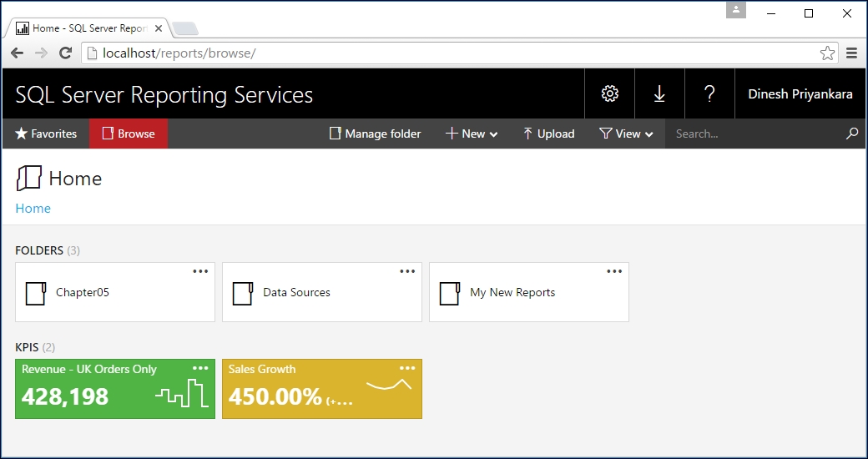The image size is (868, 459).
Task: Close the Home - SQL Server tab
Action: (x=159, y=28)
